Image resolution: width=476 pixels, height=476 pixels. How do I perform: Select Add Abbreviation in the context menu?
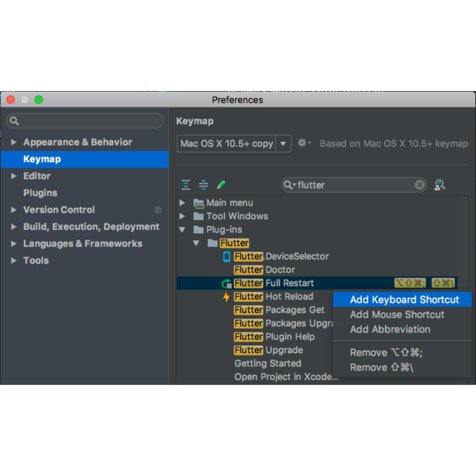[x=390, y=329]
